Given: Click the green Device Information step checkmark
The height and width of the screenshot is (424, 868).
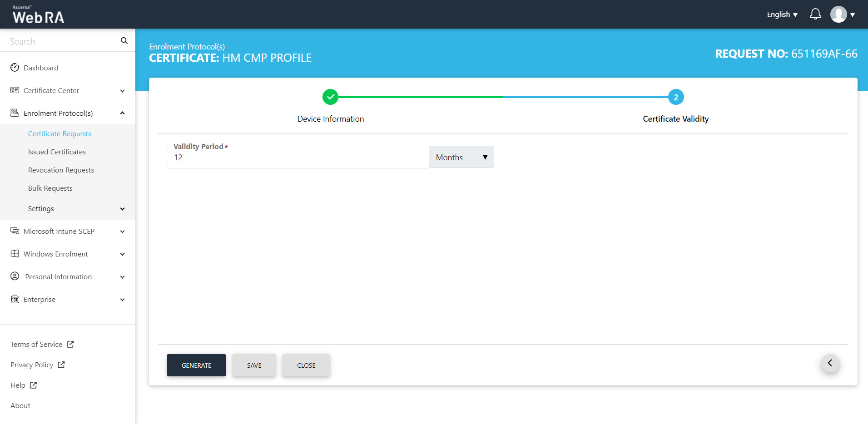Looking at the screenshot, I should tap(330, 97).
